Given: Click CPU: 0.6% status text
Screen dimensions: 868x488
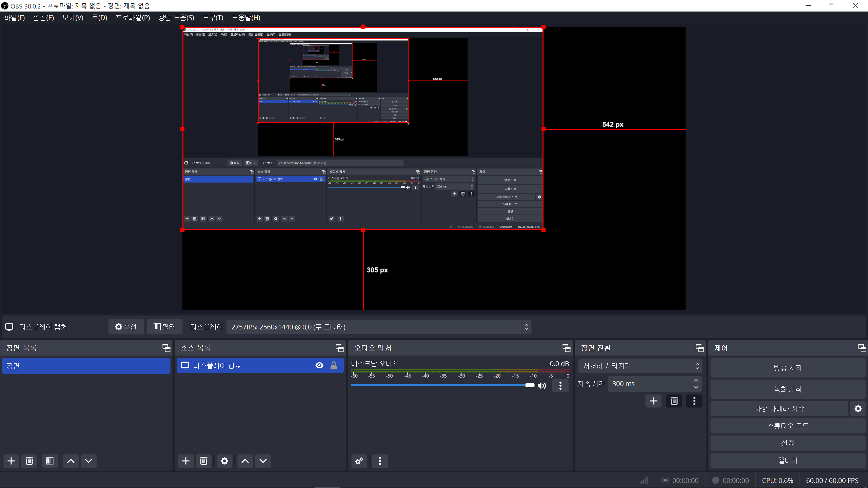Looking at the screenshot, I should [777, 481].
